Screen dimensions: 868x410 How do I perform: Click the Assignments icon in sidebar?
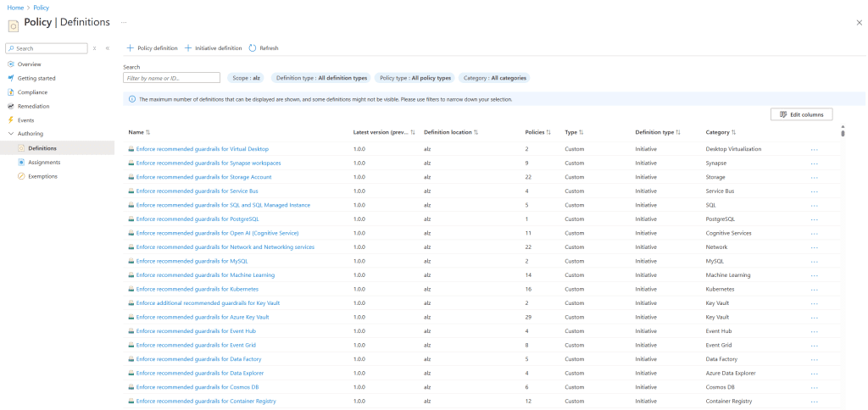coord(21,162)
